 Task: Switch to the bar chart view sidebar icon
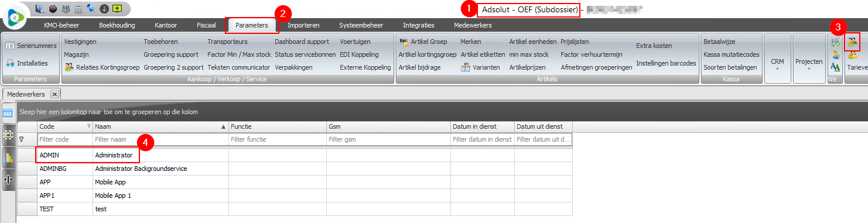8,157
